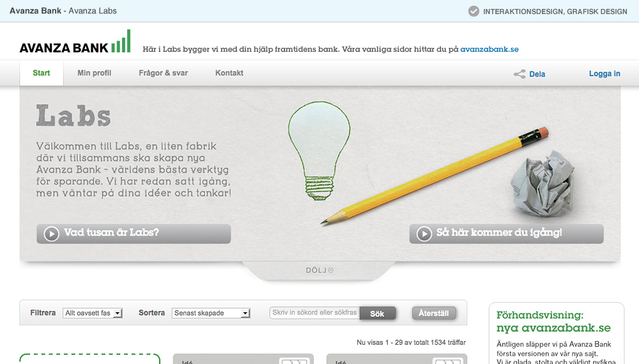Click the Labs heading text
The width and height of the screenshot is (639, 364).
(x=73, y=116)
